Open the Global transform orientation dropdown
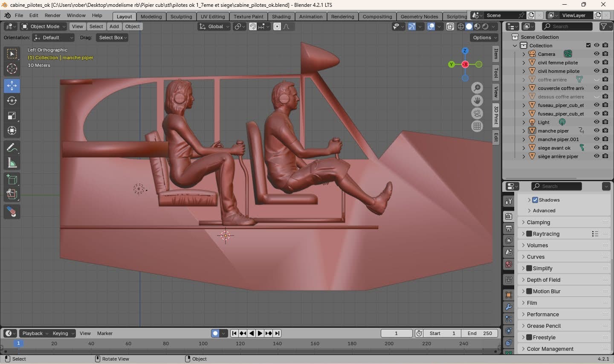This screenshot has height=364, width=614. click(x=214, y=26)
